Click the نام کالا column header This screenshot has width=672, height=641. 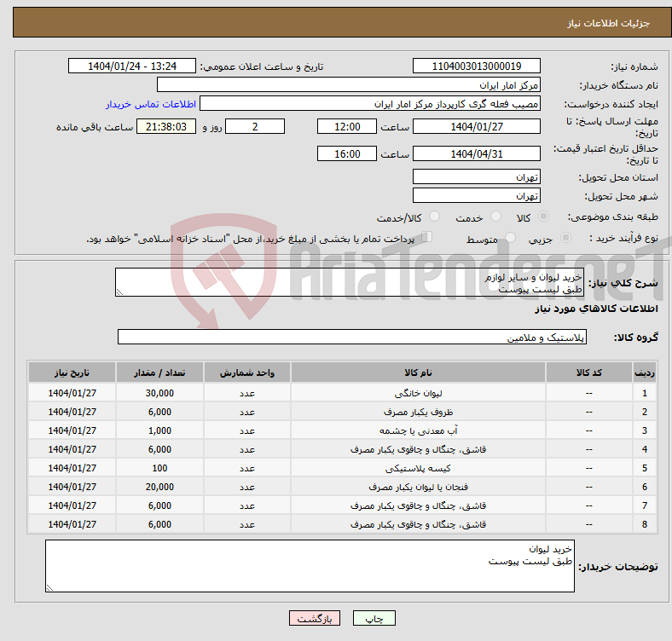(x=418, y=372)
